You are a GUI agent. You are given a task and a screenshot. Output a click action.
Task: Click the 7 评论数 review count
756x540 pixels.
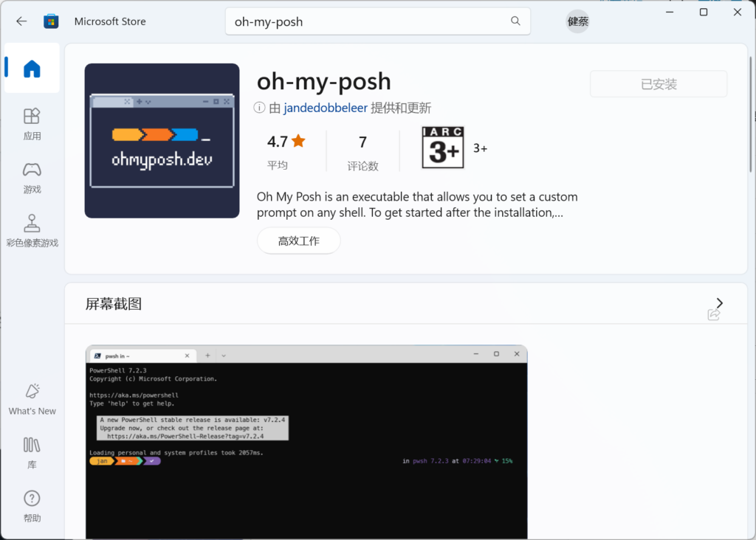362,152
